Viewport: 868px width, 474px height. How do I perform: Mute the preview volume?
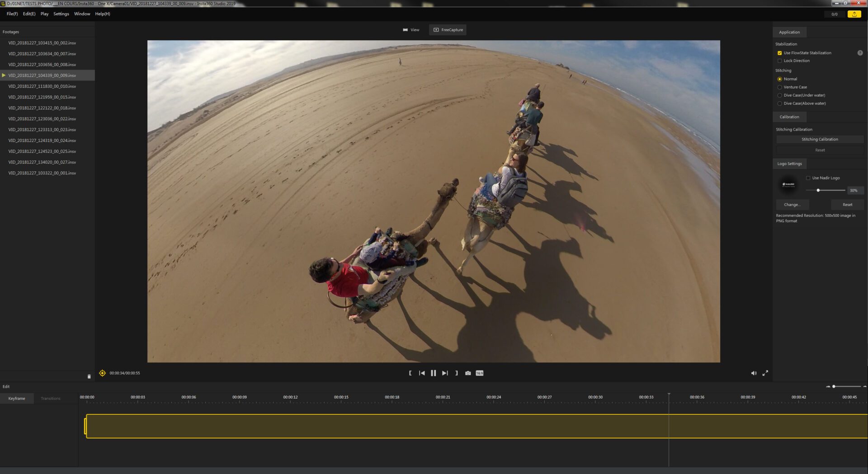754,373
